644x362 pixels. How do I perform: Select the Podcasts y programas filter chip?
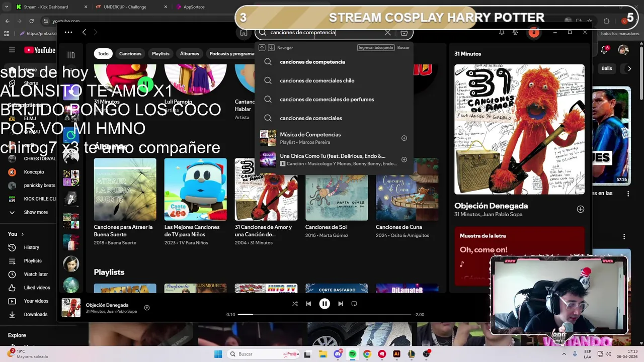click(x=232, y=54)
